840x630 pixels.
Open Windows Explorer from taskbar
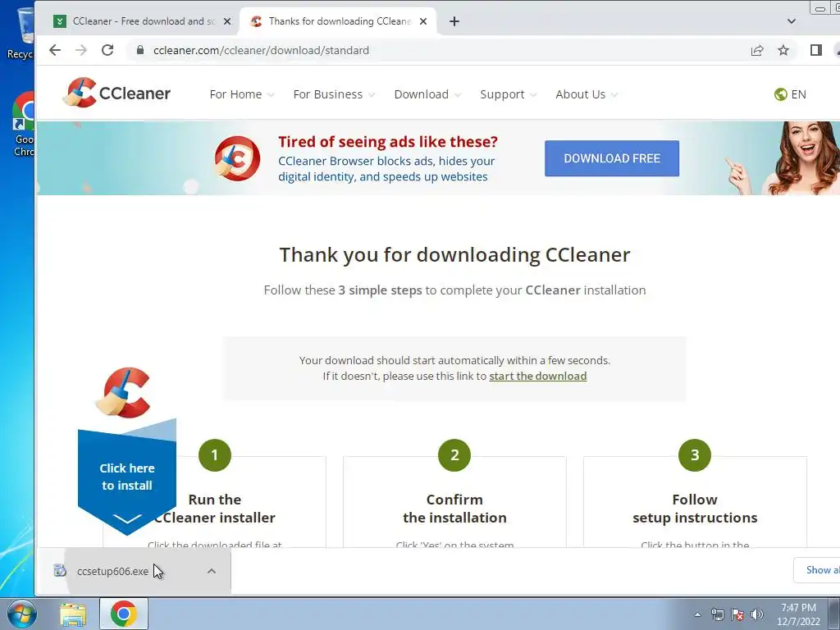click(73, 614)
